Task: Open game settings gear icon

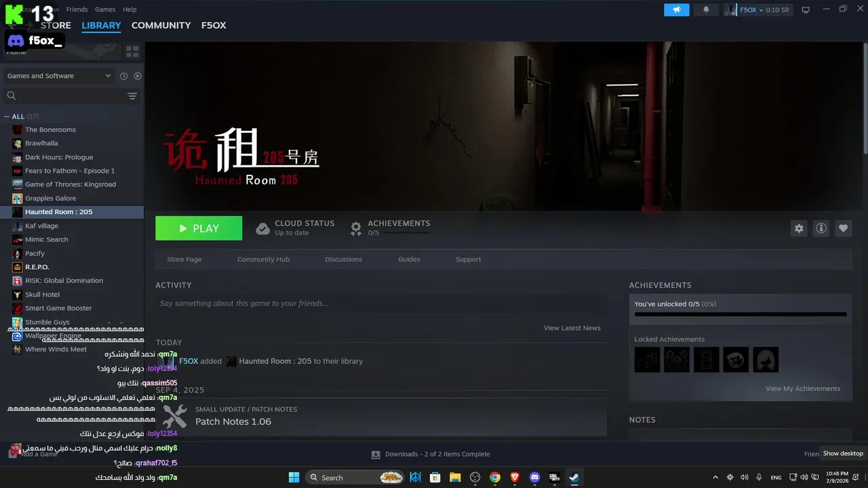Action: pyautogui.click(x=799, y=228)
